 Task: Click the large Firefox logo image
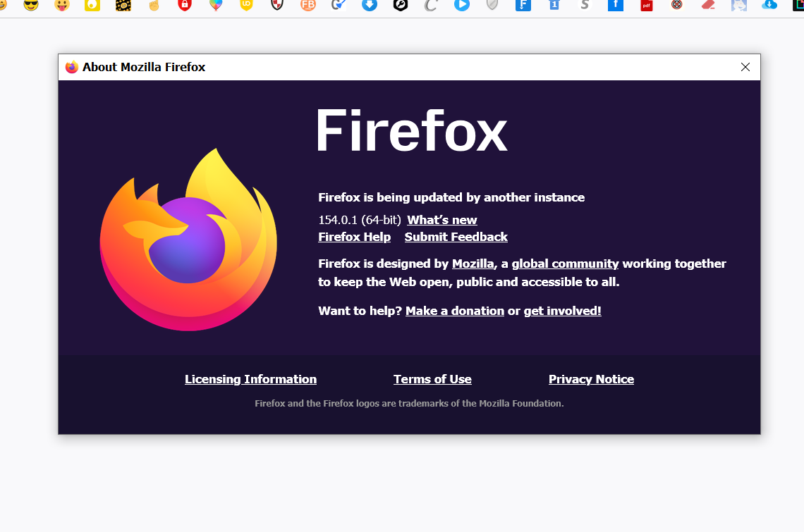point(188,240)
